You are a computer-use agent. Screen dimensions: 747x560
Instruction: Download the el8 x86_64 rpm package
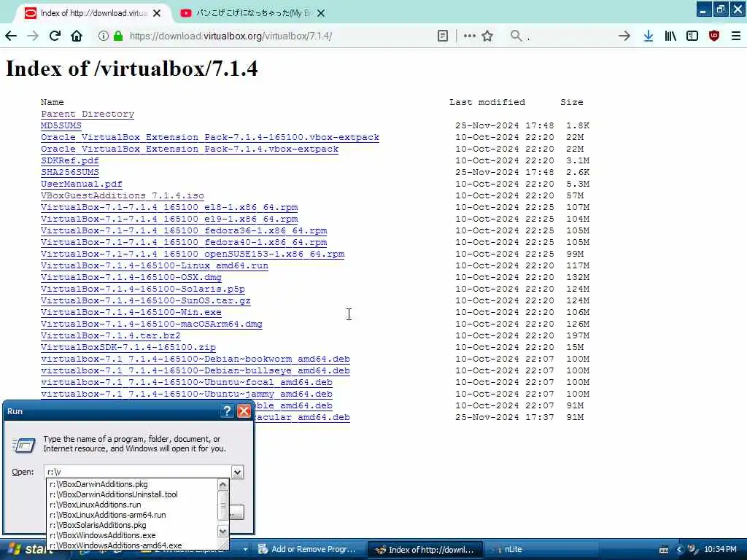(x=169, y=207)
